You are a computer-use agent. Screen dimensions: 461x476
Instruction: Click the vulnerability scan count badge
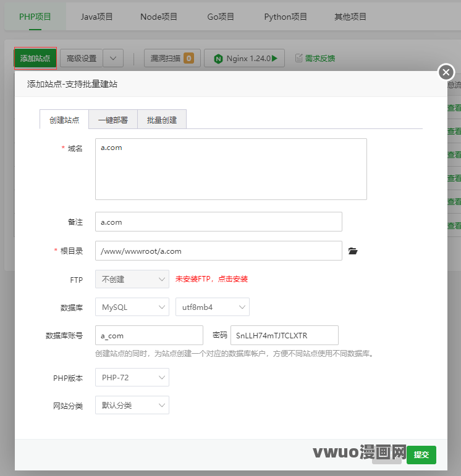point(188,58)
